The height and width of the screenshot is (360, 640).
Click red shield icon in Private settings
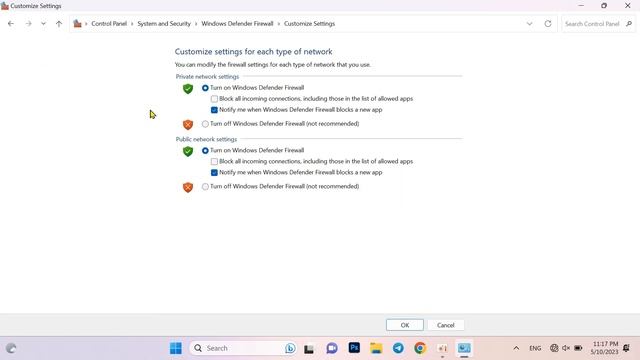tap(188, 124)
